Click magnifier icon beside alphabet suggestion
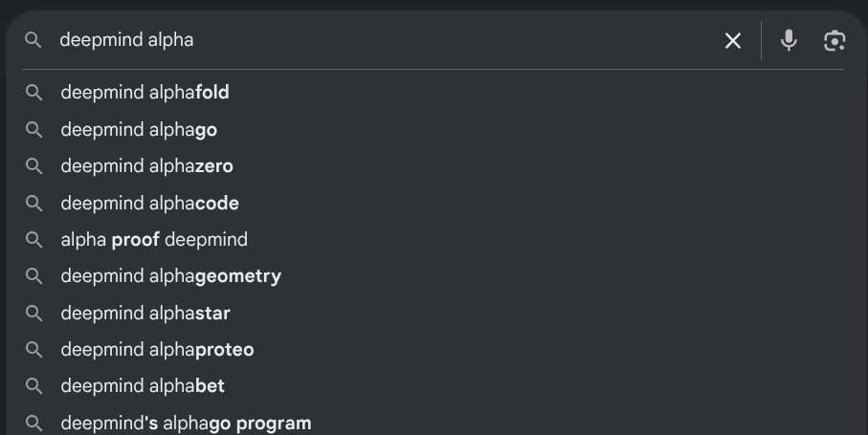 pos(34,386)
